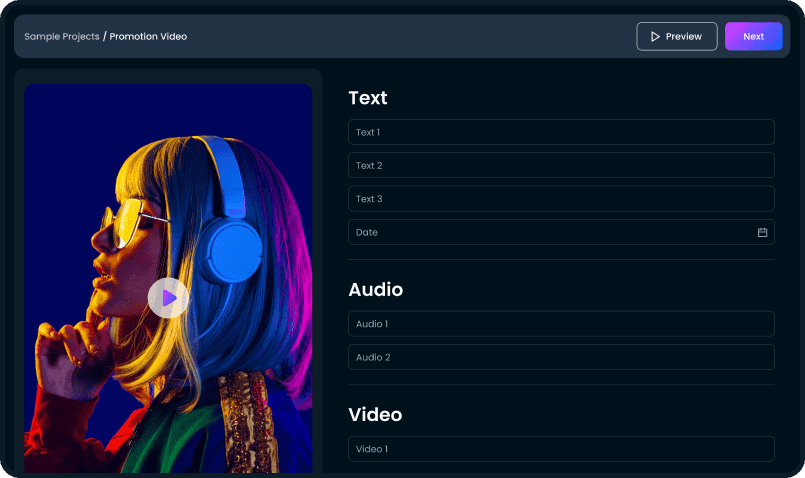Viewport: 805px width, 478px height.
Task: Select the Audio 1 input field
Action: (x=561, y=324)
